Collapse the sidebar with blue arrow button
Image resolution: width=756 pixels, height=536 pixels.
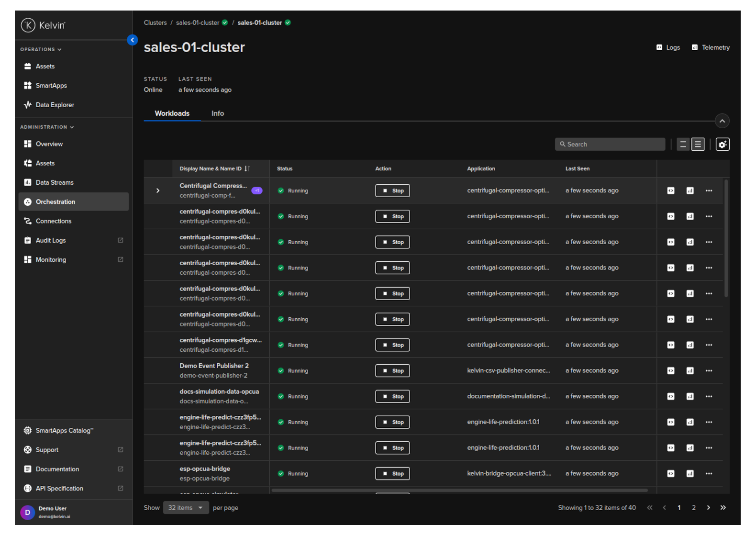tap(132, 40)
